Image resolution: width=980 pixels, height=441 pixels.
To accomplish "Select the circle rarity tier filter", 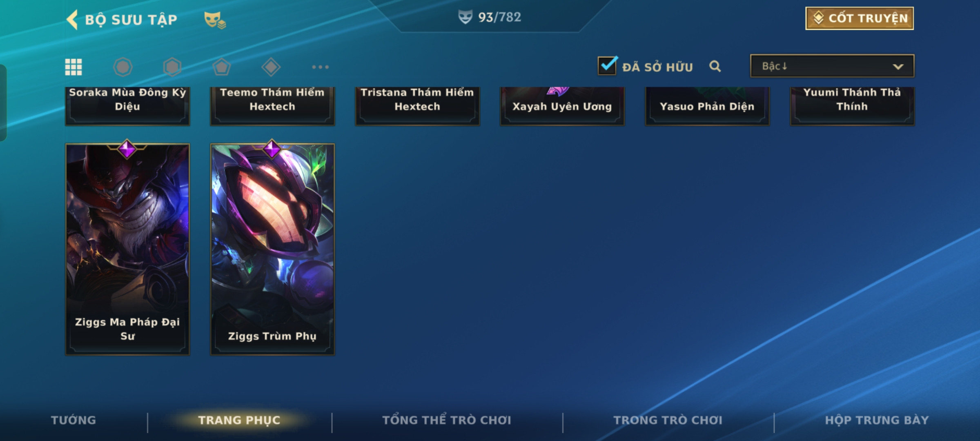I will 123,67.
